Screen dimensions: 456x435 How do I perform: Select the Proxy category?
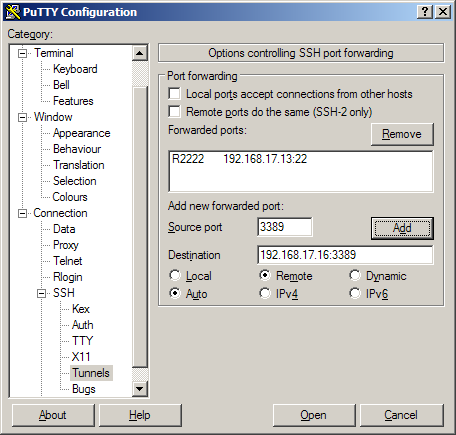tap(66, 245)
